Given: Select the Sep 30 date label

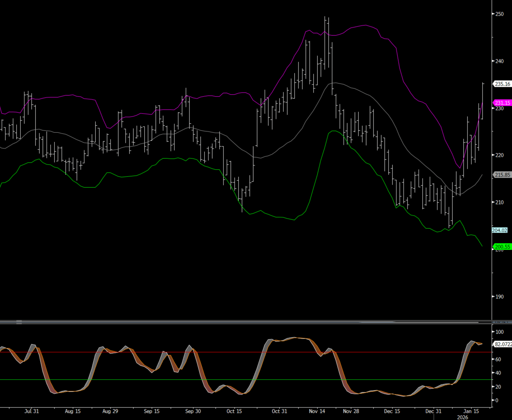Looking at the screenshot, I should coord(193,411).
